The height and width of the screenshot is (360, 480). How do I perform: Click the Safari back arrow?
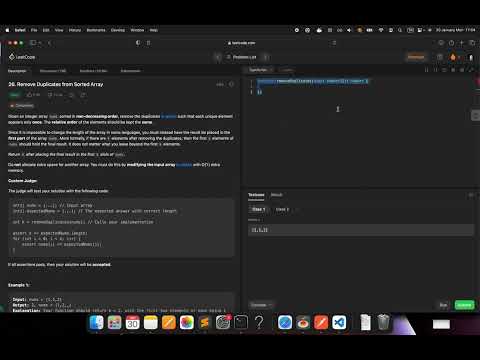(x=49, y=43)
